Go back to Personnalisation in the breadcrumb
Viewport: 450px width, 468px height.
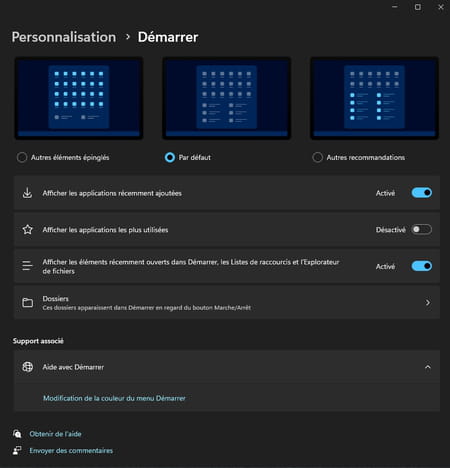pyautogui.click(x=64, y=37)
